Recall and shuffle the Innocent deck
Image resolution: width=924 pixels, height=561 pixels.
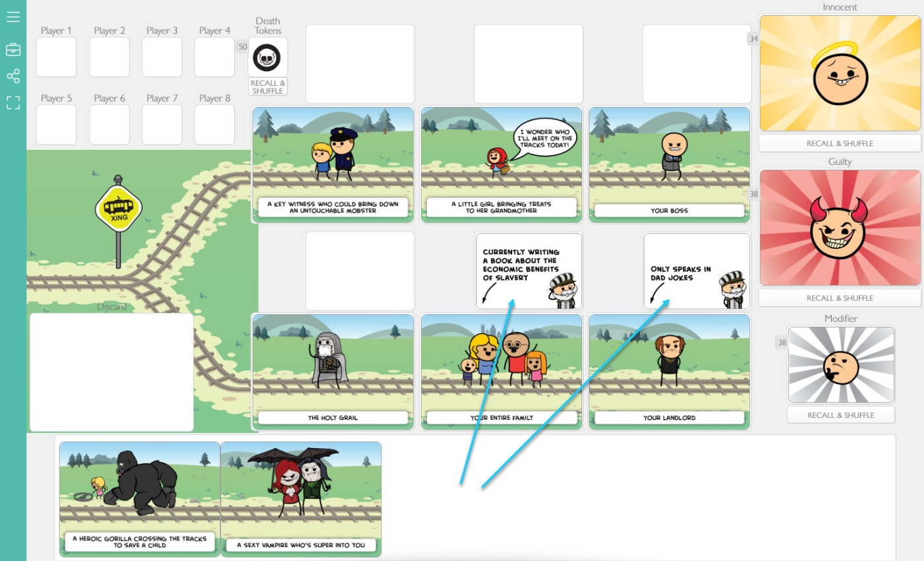coord(840,143)
